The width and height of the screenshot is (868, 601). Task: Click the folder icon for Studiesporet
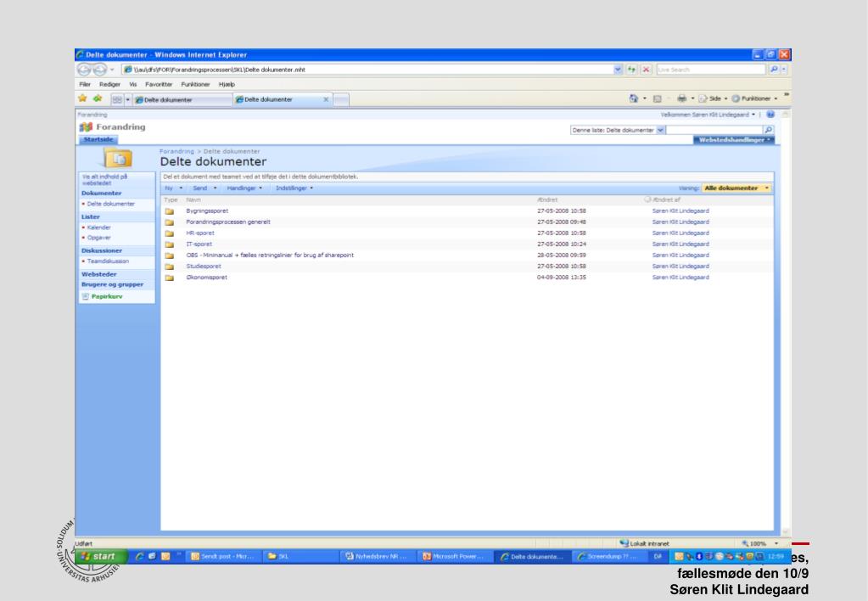point(170,267)
